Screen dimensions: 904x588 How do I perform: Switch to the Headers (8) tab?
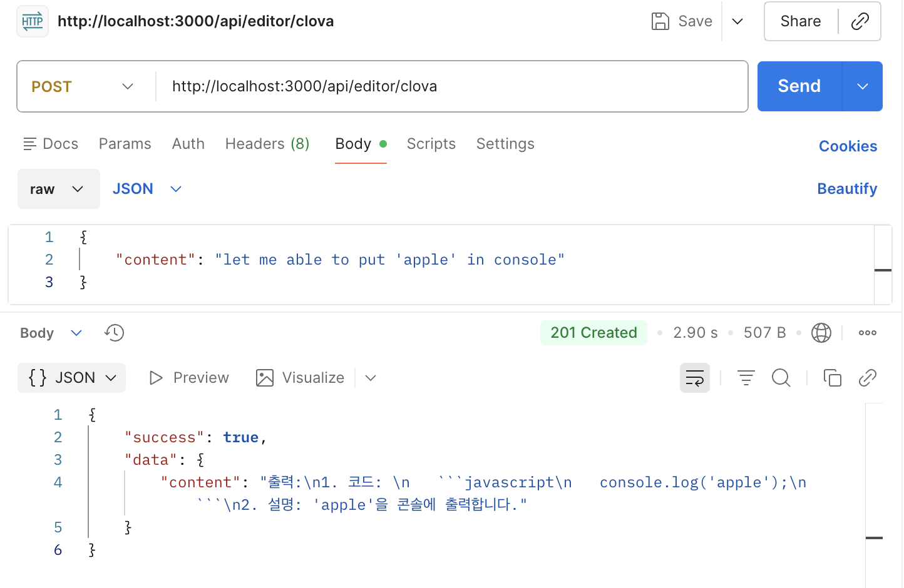pyautogui.click(x=267, y=144)
